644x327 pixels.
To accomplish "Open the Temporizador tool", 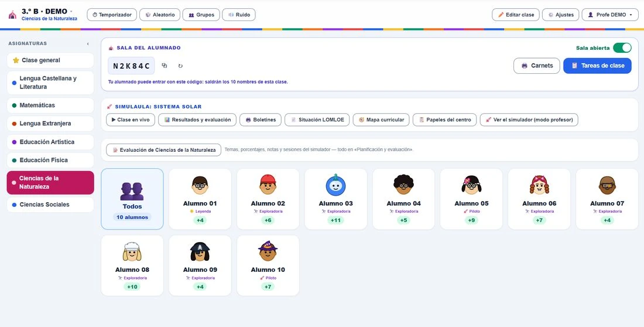I will tap(112, 15).
